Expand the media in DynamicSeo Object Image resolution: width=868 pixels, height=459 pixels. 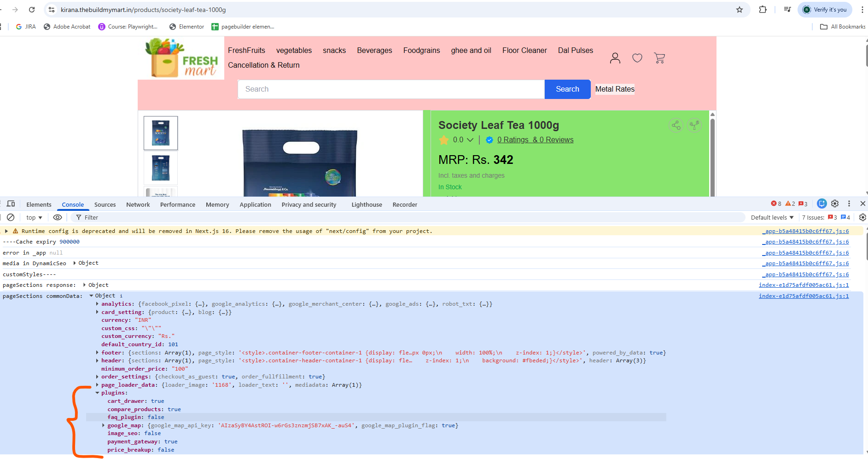coord(75,263)
